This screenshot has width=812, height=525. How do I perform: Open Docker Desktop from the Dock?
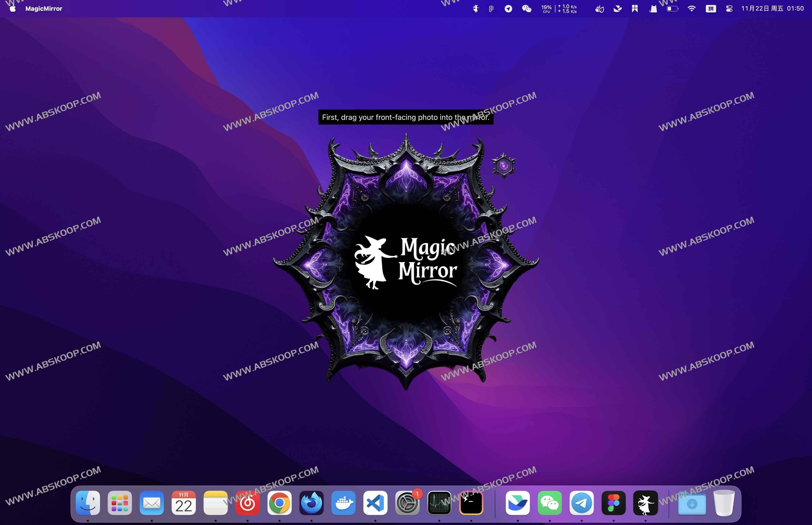point(343,503)
